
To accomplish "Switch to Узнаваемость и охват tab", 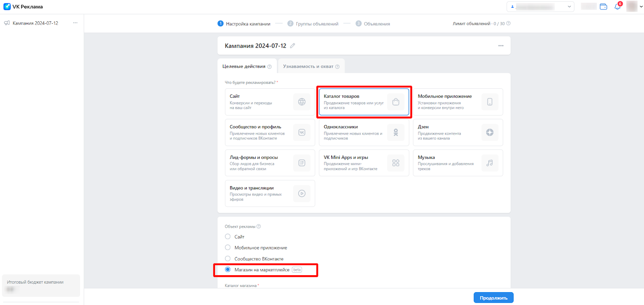I will tap(311, 66).
